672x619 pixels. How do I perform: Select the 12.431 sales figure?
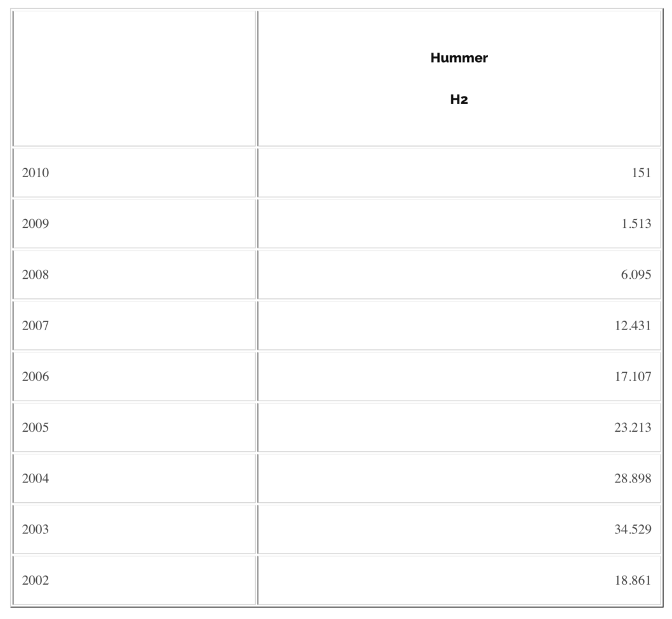[633, 326]
